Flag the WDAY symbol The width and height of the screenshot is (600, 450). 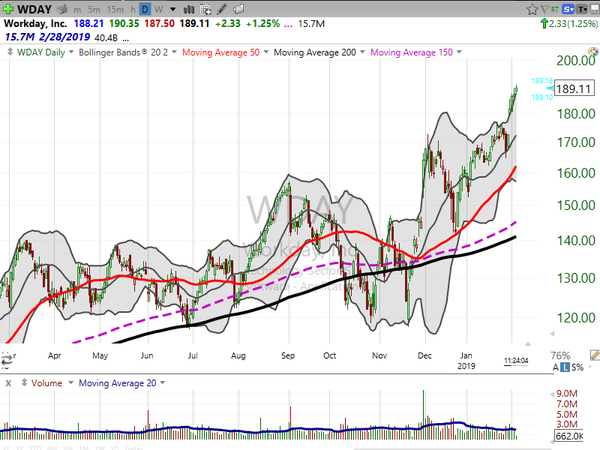point(545,9)
